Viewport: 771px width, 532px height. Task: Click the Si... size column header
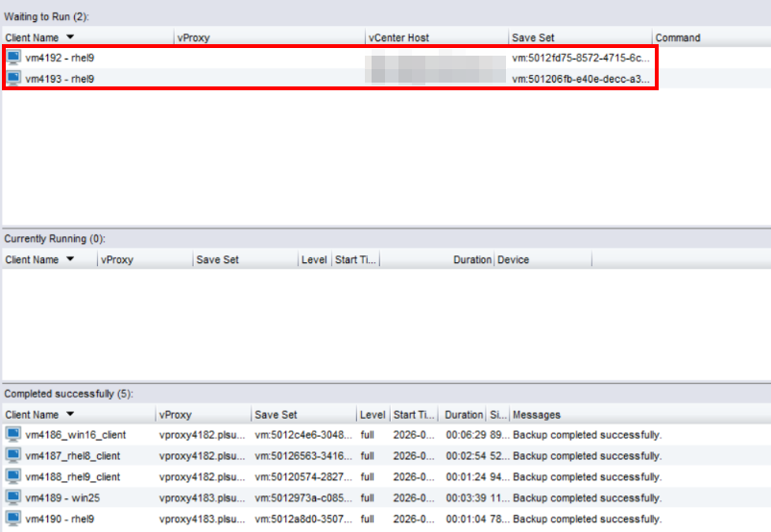498,415
